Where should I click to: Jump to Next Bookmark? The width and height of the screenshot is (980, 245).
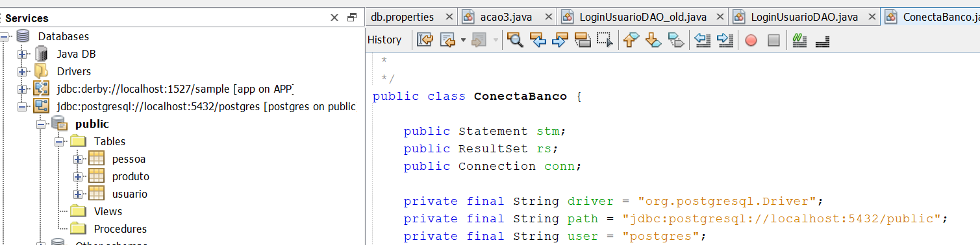[x=654, y=40]
